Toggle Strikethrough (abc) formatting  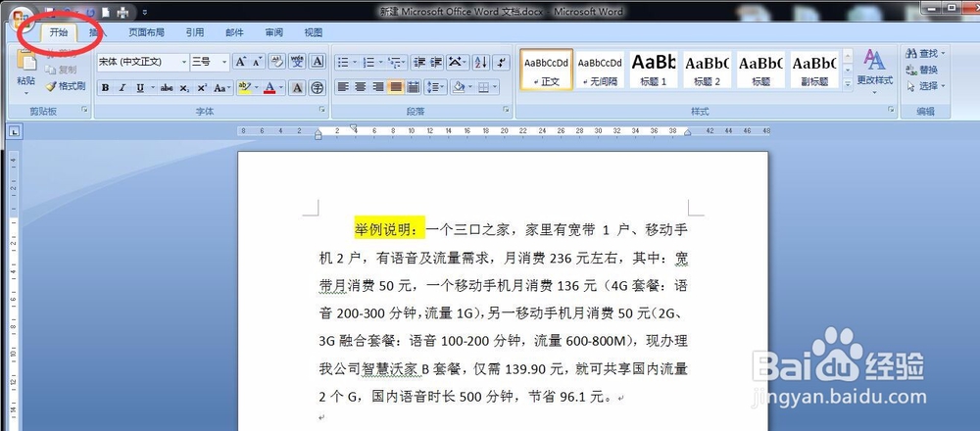[x=167, y=88]
